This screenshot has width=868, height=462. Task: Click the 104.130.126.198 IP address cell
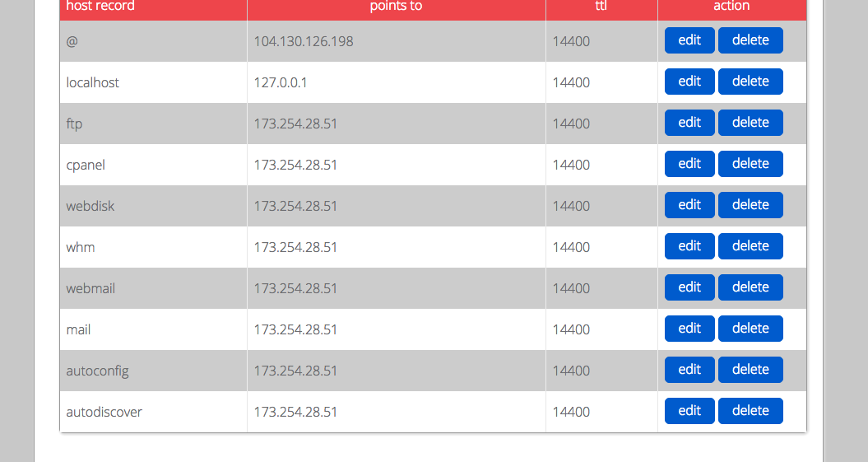(x=304, y=41)
